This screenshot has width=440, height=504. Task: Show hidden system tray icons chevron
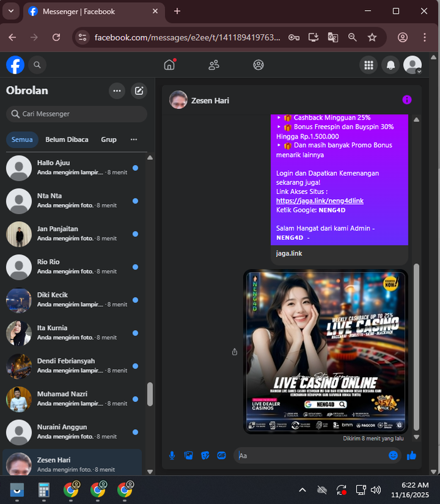pos(302,490)
